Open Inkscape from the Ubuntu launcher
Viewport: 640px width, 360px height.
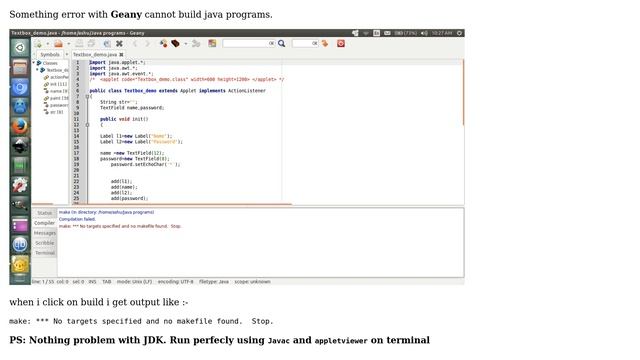(x=20, y=146)
